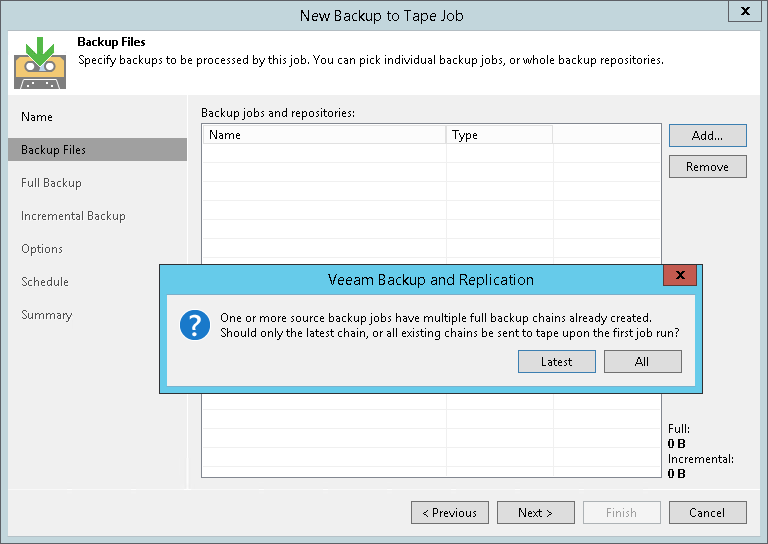
Task: Click the blue question mark icon
Action: [195, 325]
